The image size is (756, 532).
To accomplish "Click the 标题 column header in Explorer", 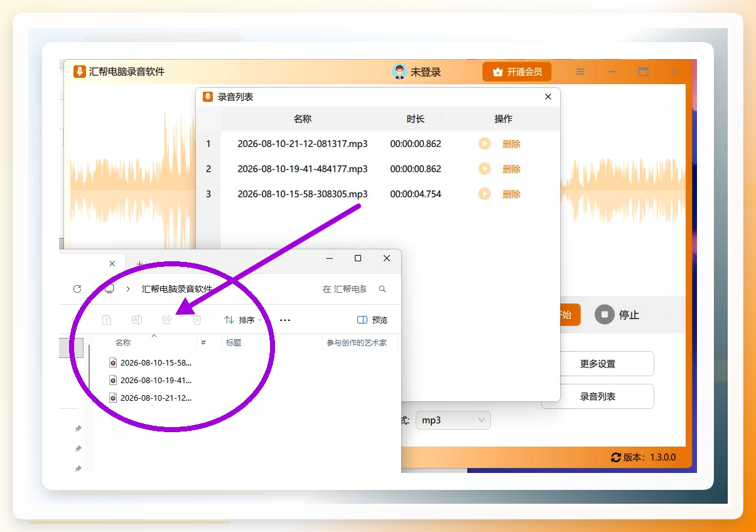I will (x=234, y=342).
